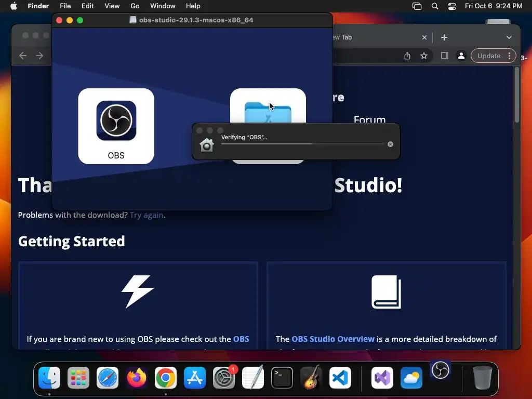Open Visual Studio from the Dock
532x399 pixels.
382,378
